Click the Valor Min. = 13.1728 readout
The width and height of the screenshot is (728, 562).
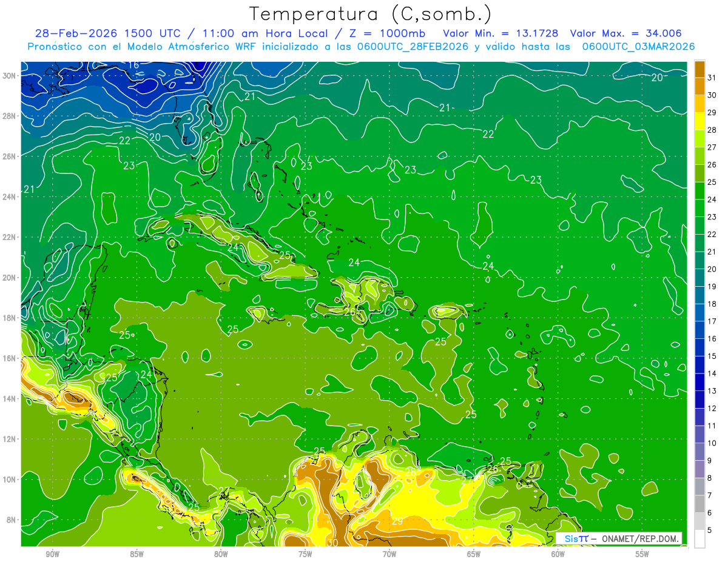tap(500, 33)
